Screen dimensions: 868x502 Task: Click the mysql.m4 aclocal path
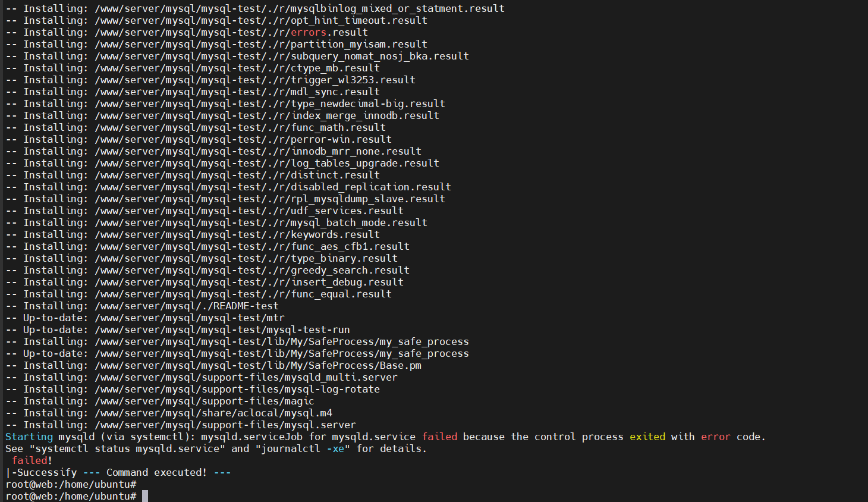coord(213,413)
